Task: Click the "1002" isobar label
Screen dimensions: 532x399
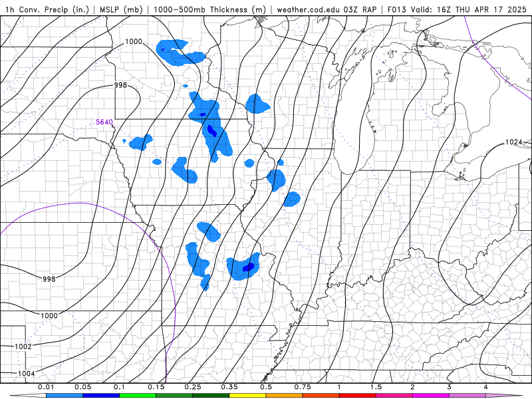Action: [23, 346]
